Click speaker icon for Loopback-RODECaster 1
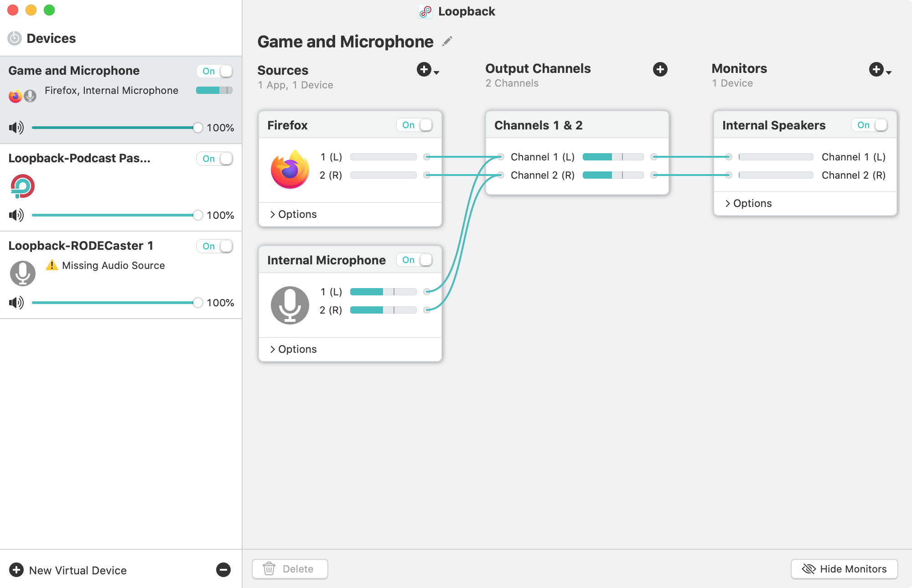Viewport: 912px width, 588px height. point(16,303)
